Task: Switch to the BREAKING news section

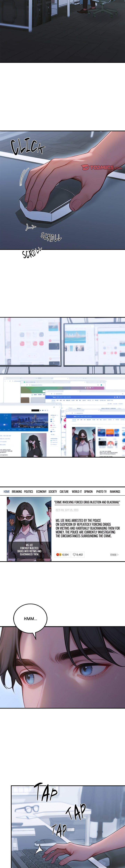Action: (17, 492)
